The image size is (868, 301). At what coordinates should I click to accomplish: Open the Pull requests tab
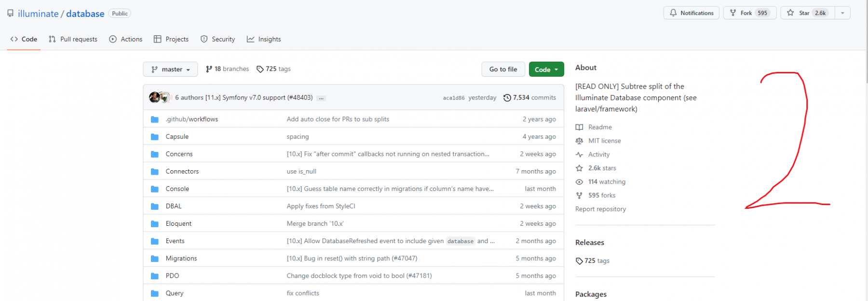pos(73,39)
